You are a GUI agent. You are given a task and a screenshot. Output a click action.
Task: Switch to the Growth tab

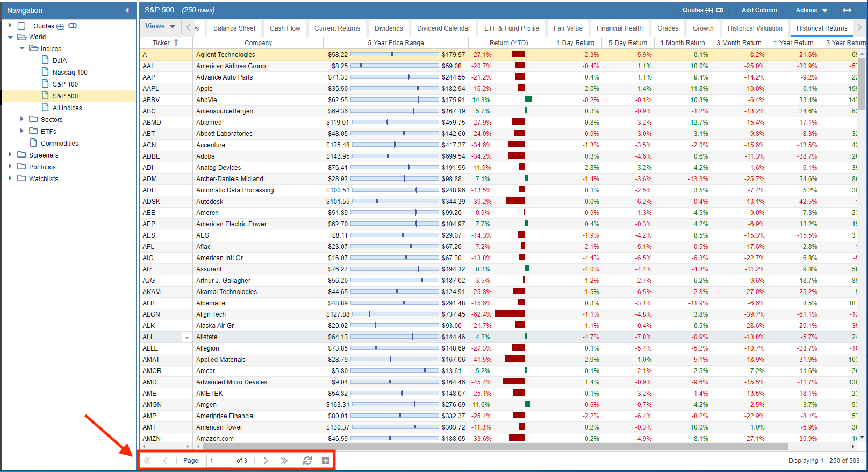[x=703, y=28]
